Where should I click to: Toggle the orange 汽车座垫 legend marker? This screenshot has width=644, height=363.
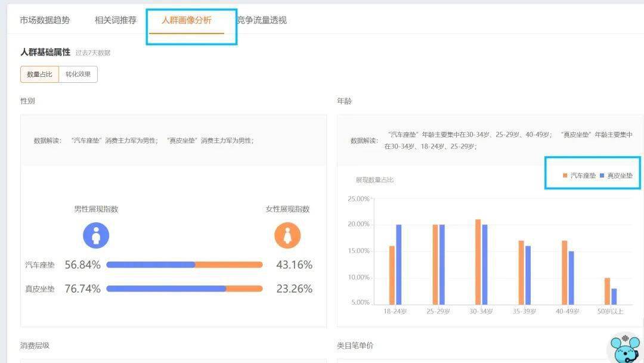click(565, 176)
